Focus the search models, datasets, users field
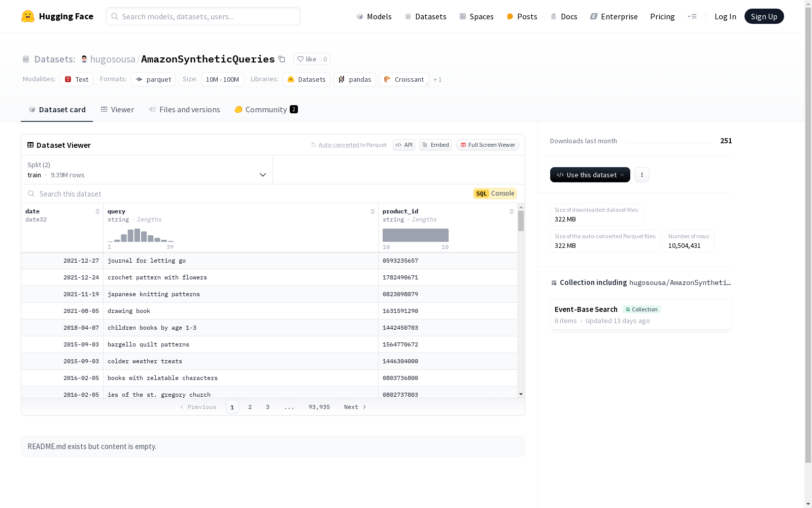812x508 pixels. pos(203,16)
